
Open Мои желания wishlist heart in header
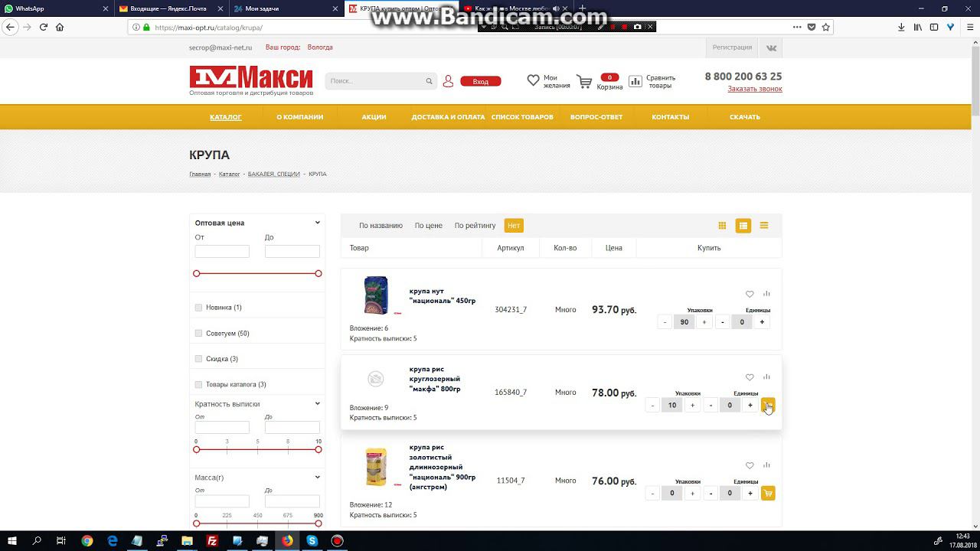(534, 80)
